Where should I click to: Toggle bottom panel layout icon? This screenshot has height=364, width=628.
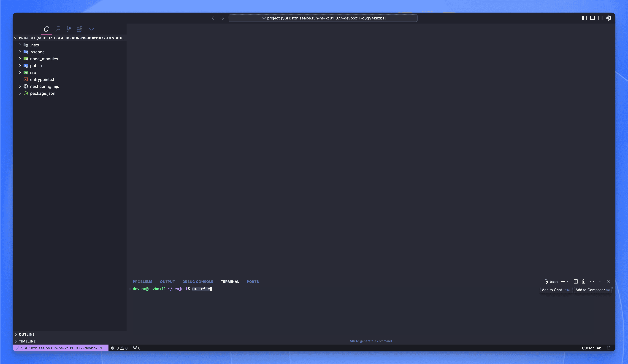click(593, 18)
